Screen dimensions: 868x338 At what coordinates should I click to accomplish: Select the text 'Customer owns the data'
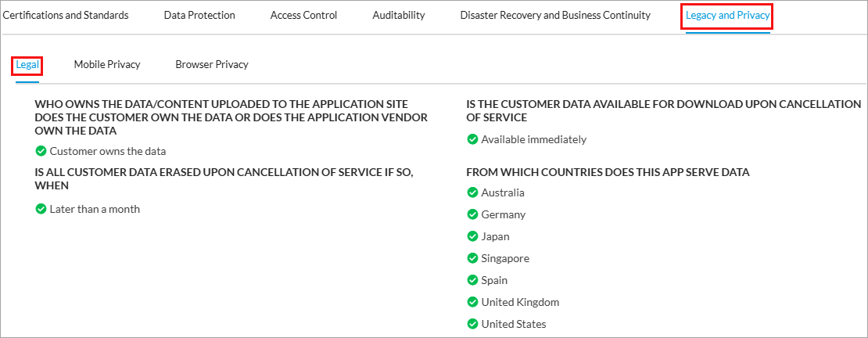click(x=107, y=151)
